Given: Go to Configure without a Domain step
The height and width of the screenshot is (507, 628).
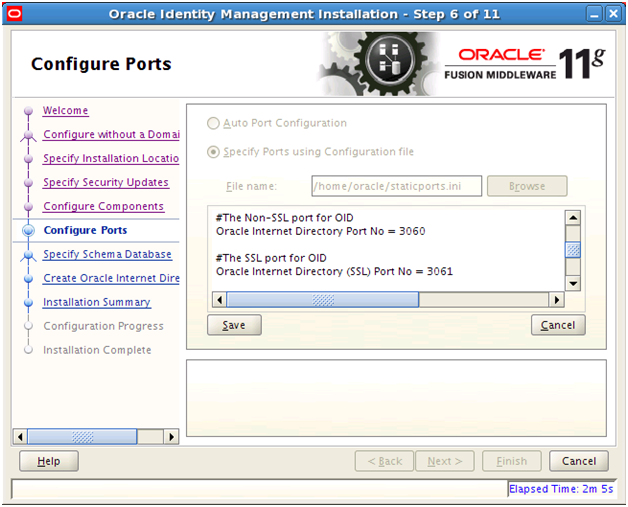Looking at the screenshot, I should 111,135.
